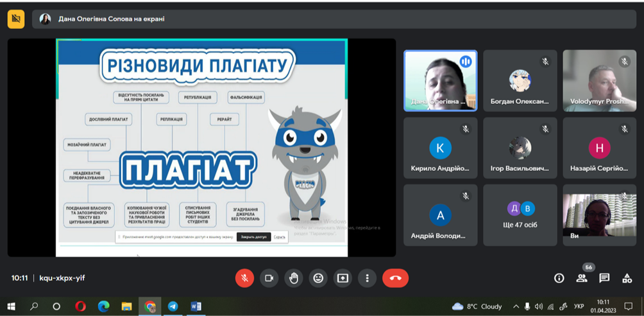Click the microphone icon in system tray
The width and height of the screenshot is (644, 316).
point(527,306)
